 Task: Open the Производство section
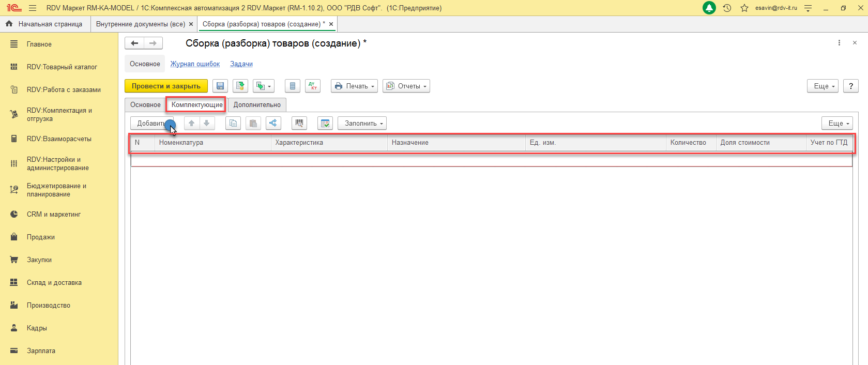pos(49,306)
